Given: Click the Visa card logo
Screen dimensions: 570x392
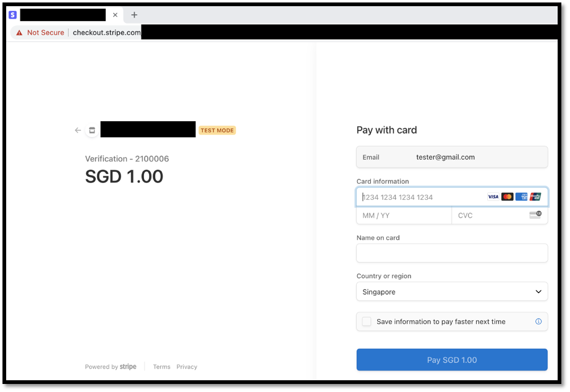Looking at the screenshot, I should click(493, 197).
